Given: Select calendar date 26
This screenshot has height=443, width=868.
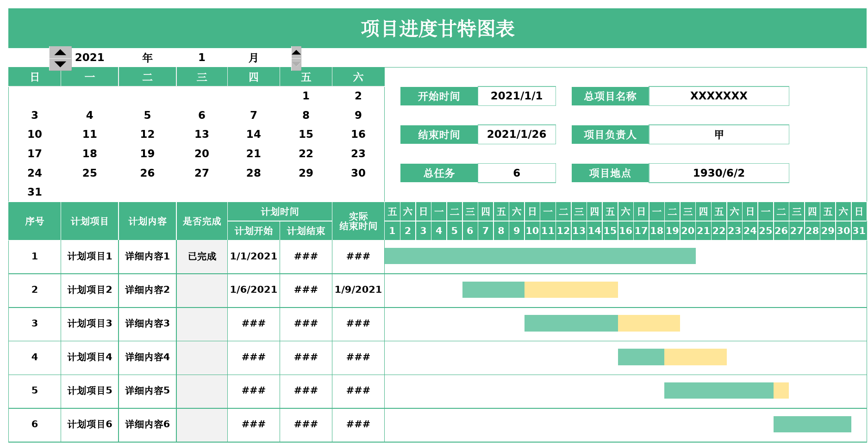Looking at the screenshot, I should click(x=147, y=173).
